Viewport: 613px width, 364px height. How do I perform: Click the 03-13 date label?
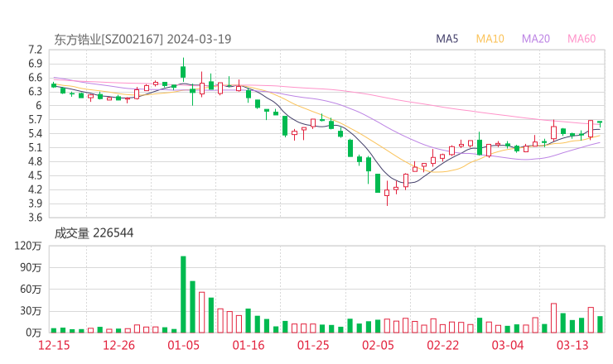point(572,345)
